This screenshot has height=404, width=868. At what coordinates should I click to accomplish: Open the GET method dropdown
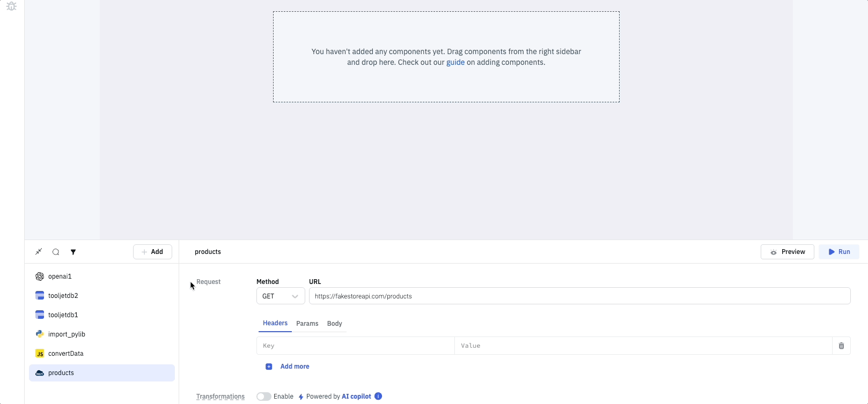280,296
